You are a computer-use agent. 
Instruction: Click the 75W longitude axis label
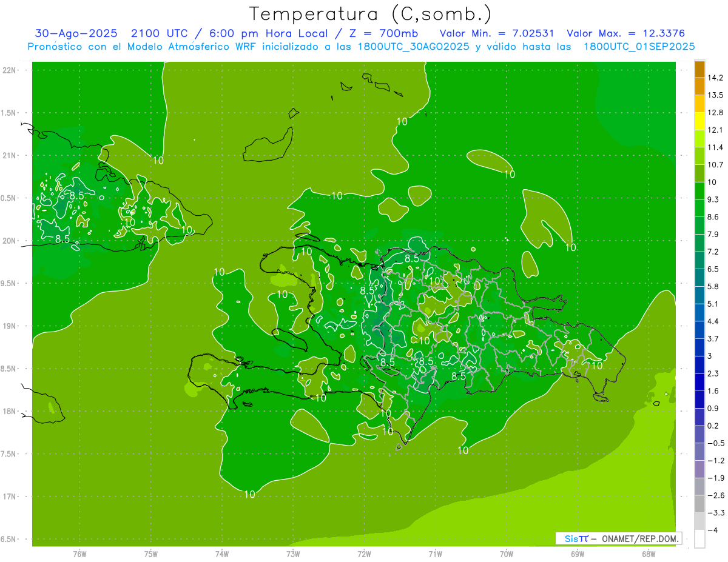[x=151, y=554]
